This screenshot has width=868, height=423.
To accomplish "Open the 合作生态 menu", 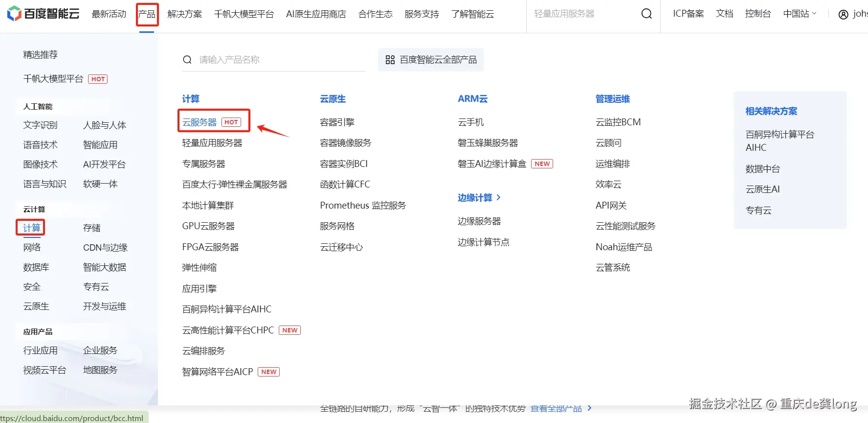I will [x=375, y=14].
